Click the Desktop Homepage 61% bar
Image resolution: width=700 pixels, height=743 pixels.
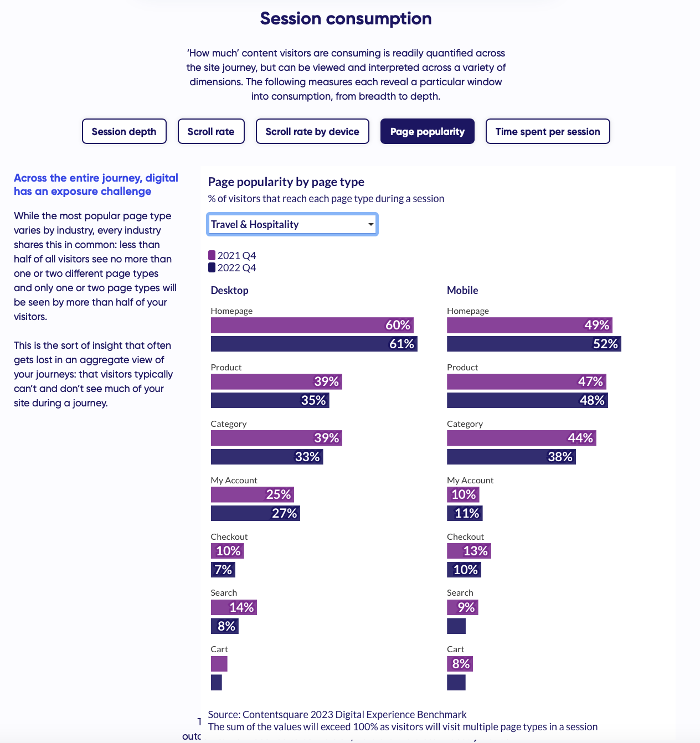(x=313, y=344)
